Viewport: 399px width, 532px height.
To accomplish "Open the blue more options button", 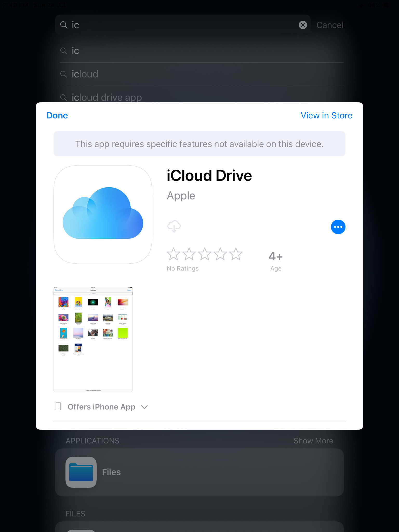I will 338,227.
